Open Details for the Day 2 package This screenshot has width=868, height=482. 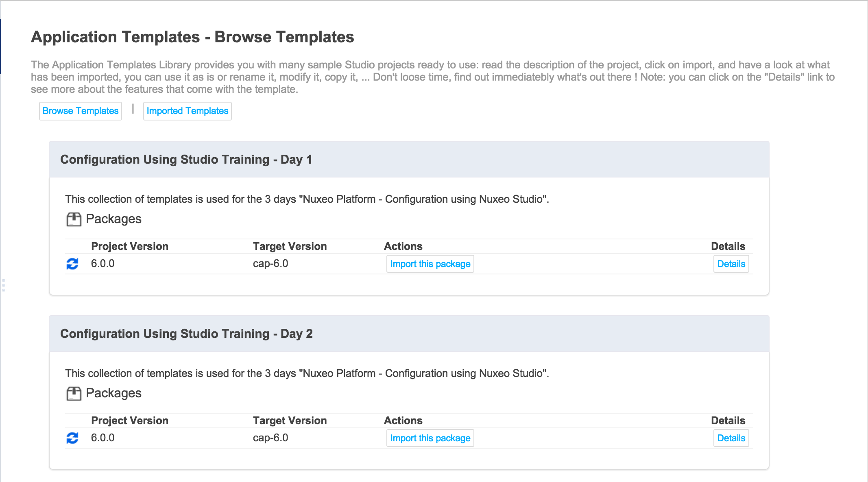(731, 438)
